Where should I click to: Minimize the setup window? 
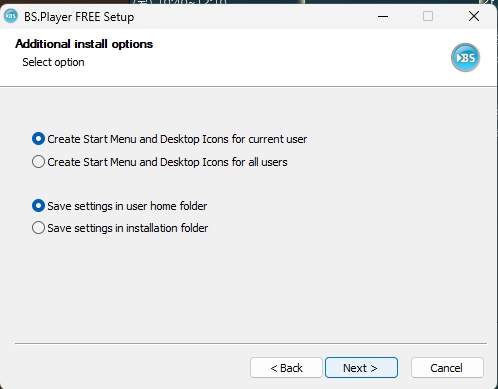(383, 16)
